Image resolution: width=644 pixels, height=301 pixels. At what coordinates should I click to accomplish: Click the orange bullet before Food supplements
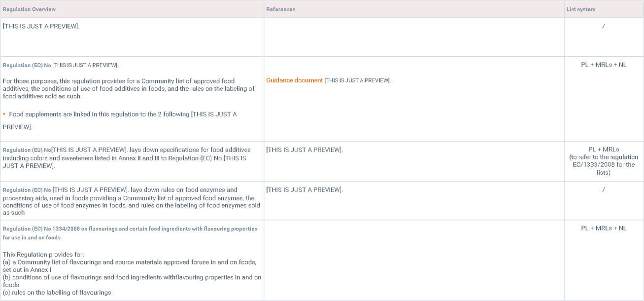pyautogui.click(x=4, y=114)
